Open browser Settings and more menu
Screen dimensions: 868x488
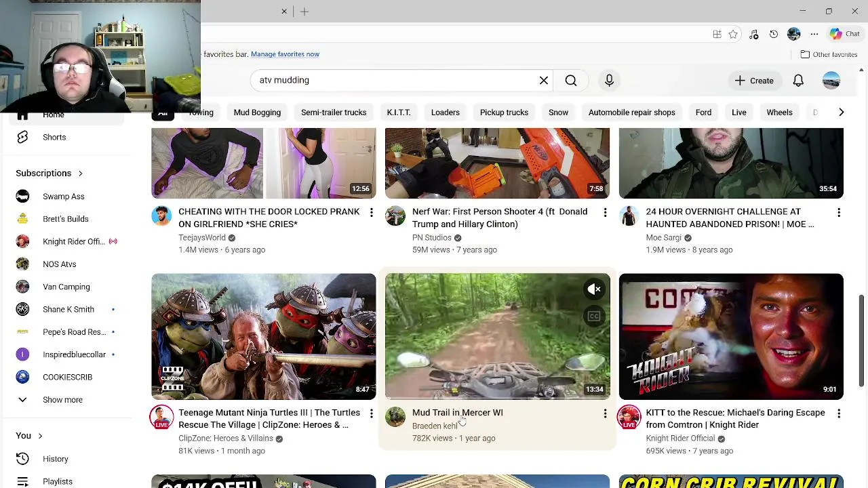(x=814, y=34)
